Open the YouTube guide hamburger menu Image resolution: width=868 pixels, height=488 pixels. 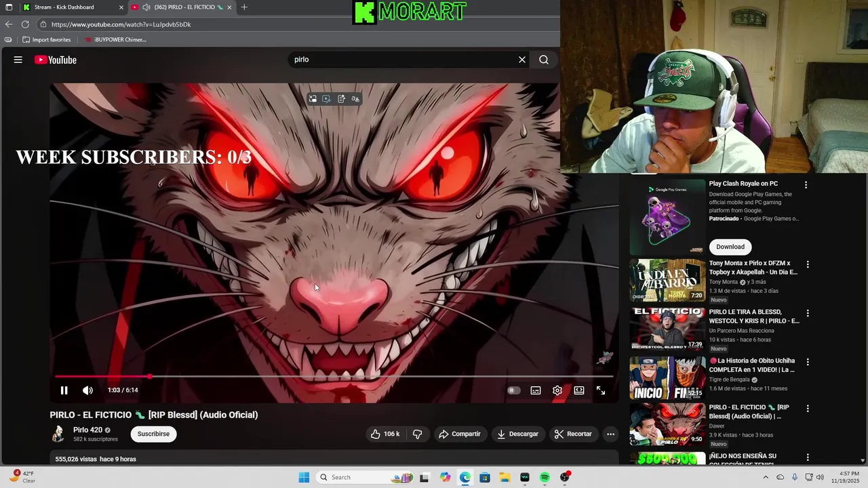(18, 60)
